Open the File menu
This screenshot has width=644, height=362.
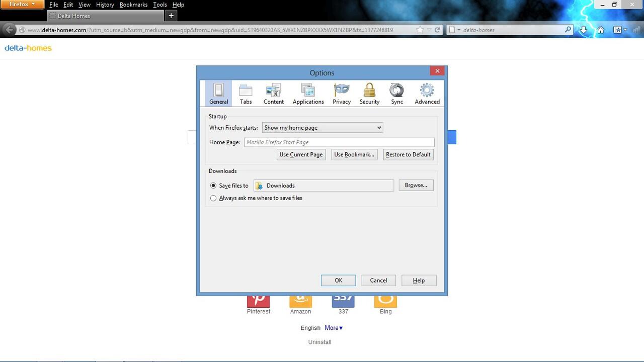pyautogui.click(x=54, y=5)
